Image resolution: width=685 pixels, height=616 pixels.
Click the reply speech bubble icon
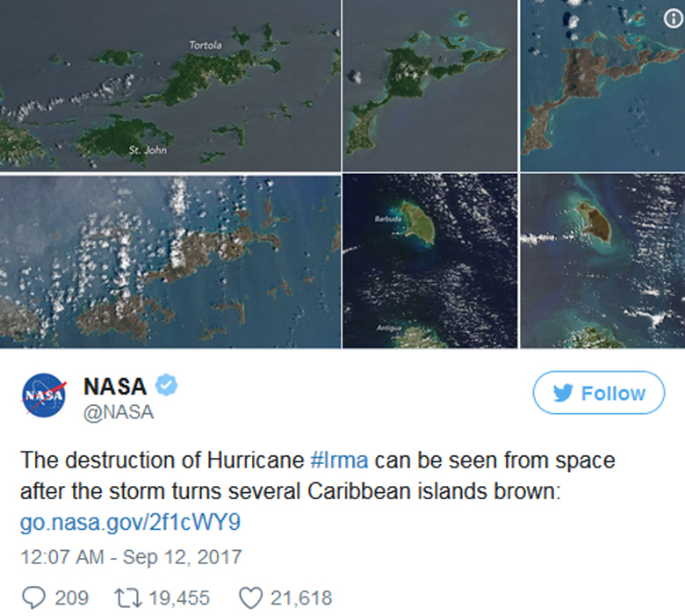[x=32, y=598]
